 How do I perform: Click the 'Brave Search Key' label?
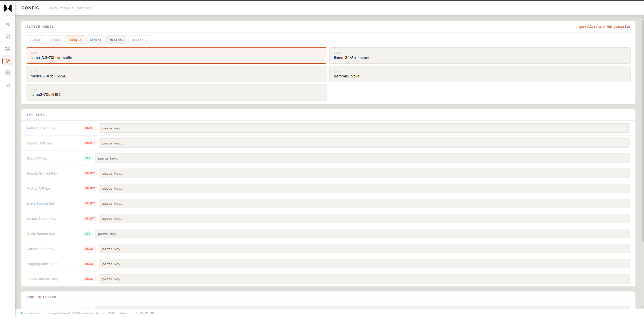pos(41,204)
